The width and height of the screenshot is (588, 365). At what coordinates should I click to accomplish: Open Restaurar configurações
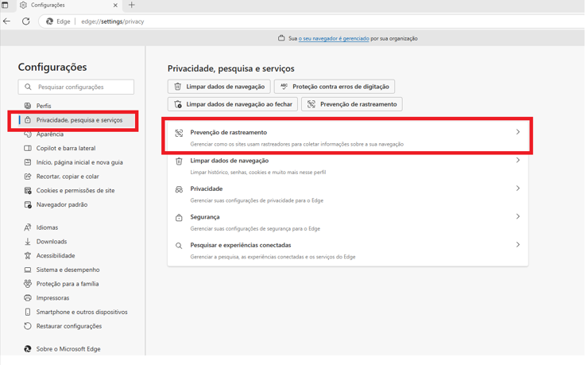coord(69,326)
